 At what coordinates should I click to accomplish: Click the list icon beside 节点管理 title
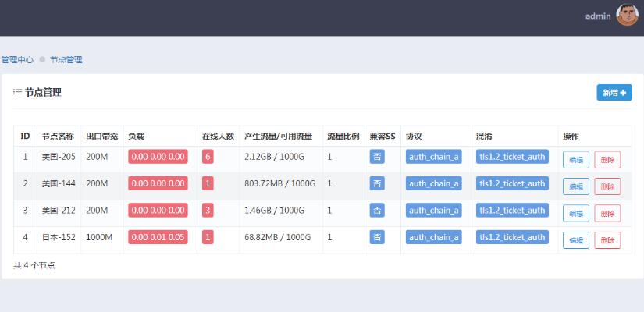point(17,92)
